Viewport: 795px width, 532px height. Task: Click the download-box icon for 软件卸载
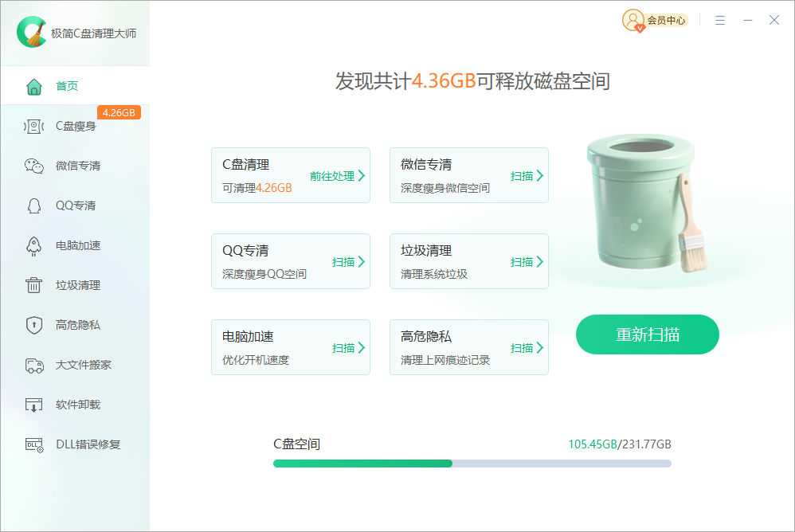[x=34, y=405]
